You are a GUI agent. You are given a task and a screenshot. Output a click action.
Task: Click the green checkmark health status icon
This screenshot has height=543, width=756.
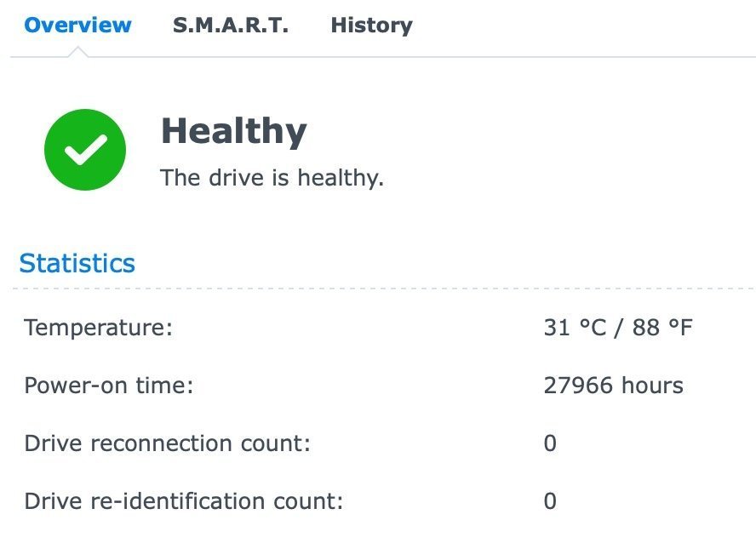pos(85,150)
